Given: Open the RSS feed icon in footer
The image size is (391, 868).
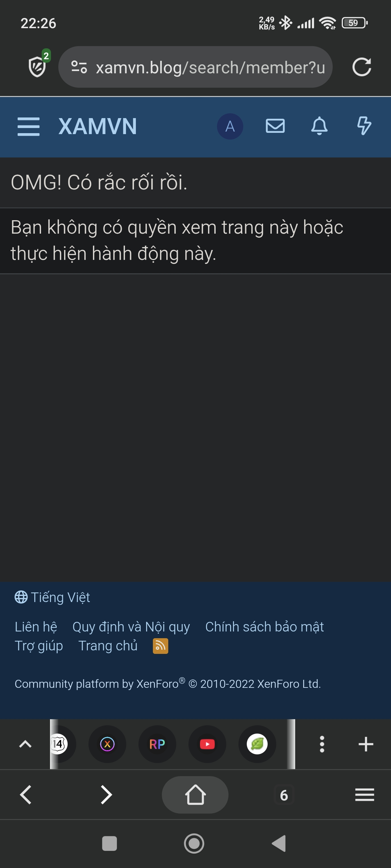Looking at the screenshot, I should (x=160, y=646).
